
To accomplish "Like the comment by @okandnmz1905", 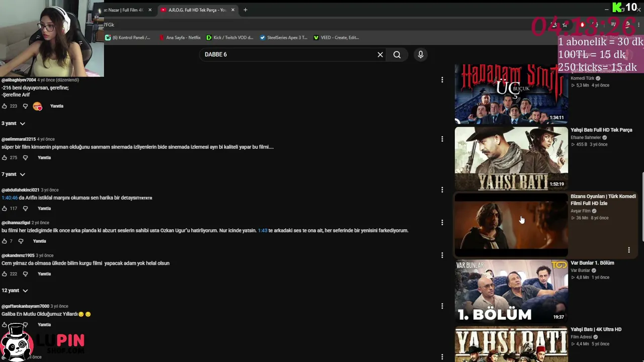I will [x=5, y=274].
